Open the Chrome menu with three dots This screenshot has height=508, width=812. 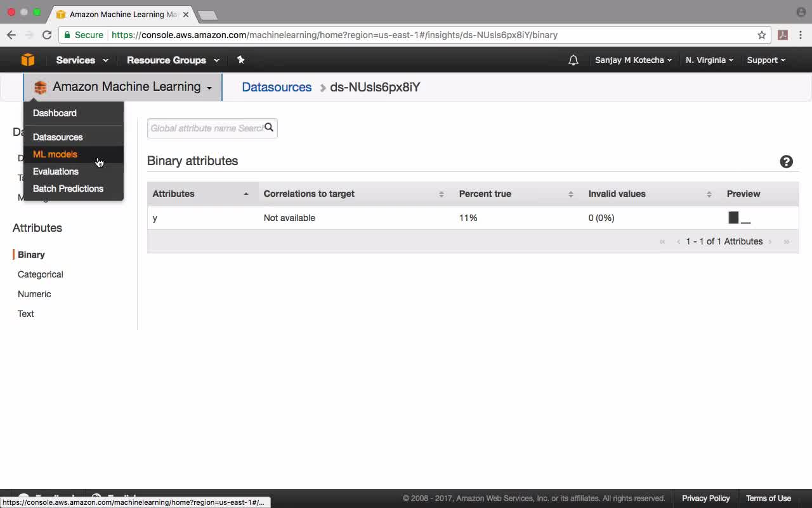coord(801,35)
